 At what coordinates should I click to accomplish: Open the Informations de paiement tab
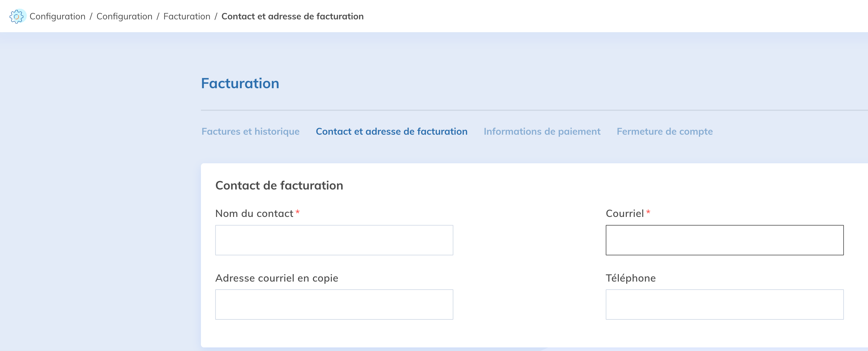(542, 131)
